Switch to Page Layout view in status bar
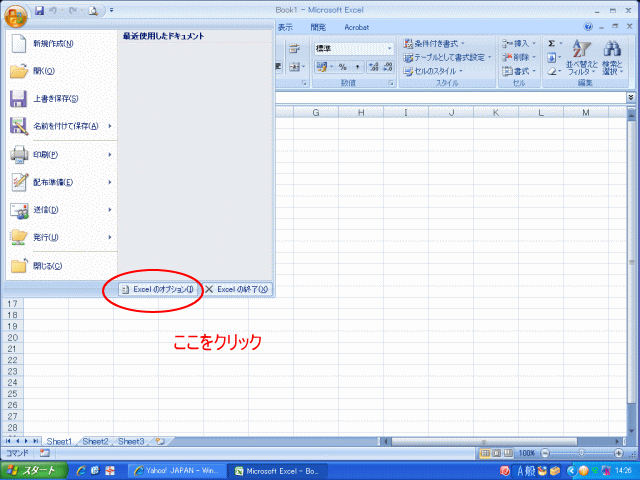This screenshot has height=480, width=640. point(497,453)
